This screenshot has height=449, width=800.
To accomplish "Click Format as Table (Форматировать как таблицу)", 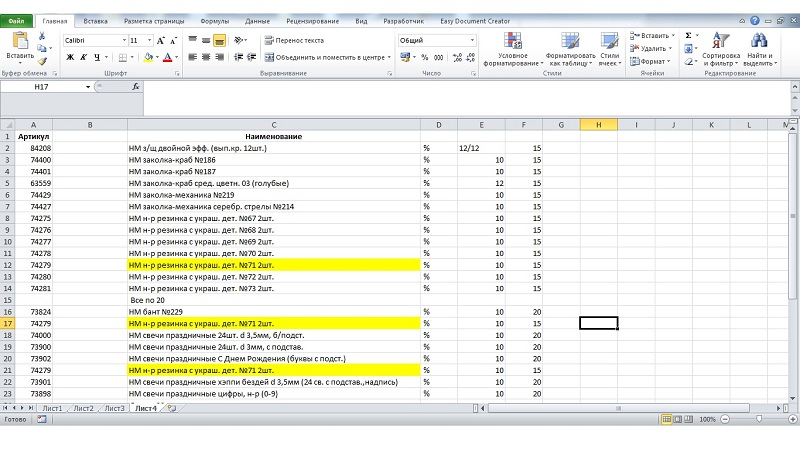I will point(570,47).
